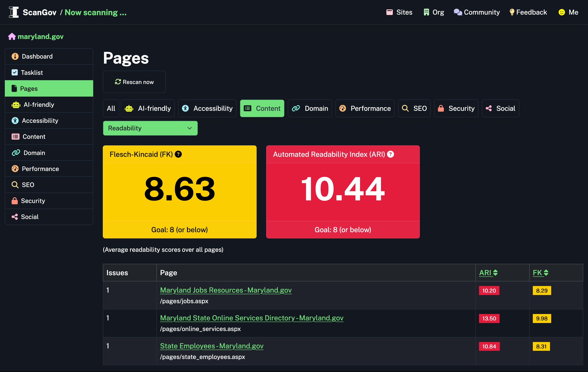Click the Flesch-Kincaid help question mark icon

178,154
